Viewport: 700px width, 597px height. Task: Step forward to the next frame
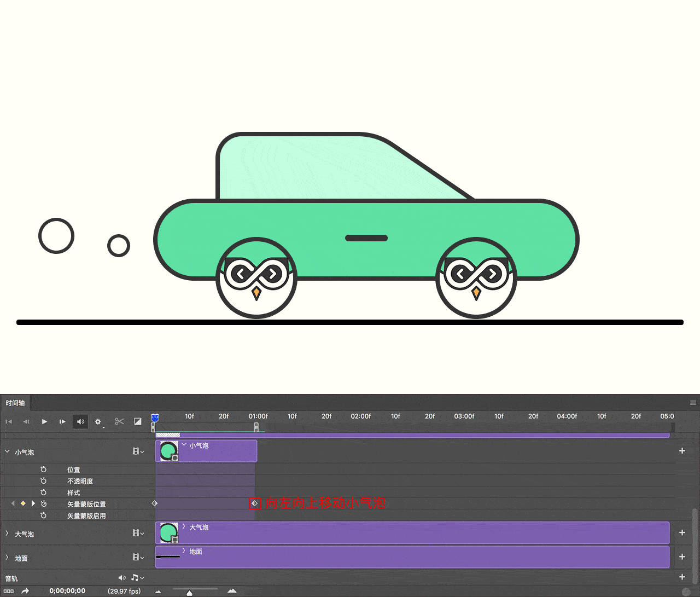[x=62, y=421]
